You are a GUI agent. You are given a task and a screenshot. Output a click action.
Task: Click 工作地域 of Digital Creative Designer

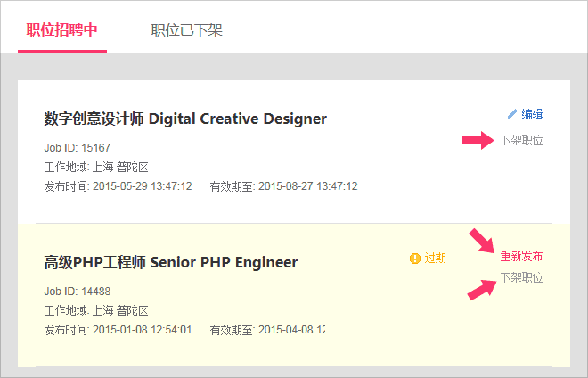click(x=96, y=167)
